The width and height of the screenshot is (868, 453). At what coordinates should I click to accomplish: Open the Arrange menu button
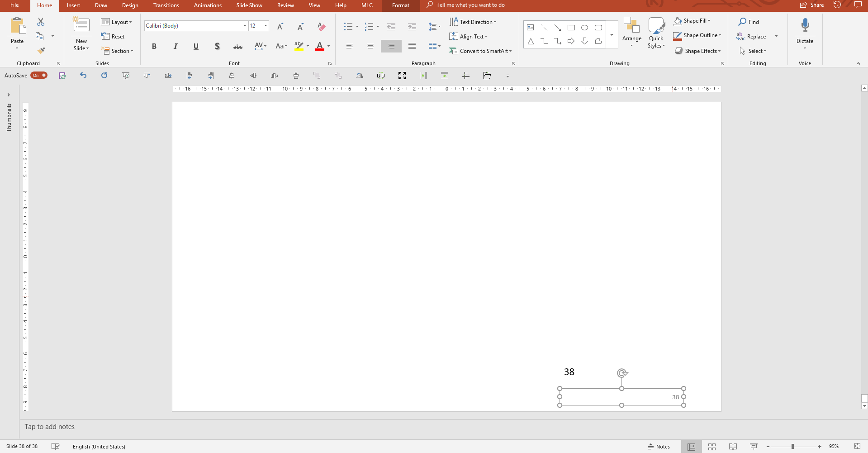point(632,32)
